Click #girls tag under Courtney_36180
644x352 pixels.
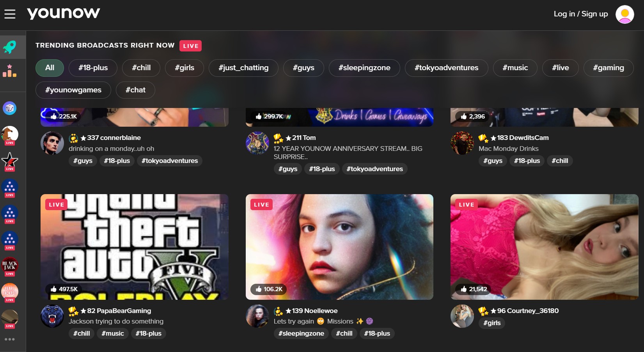pos(492,323)
